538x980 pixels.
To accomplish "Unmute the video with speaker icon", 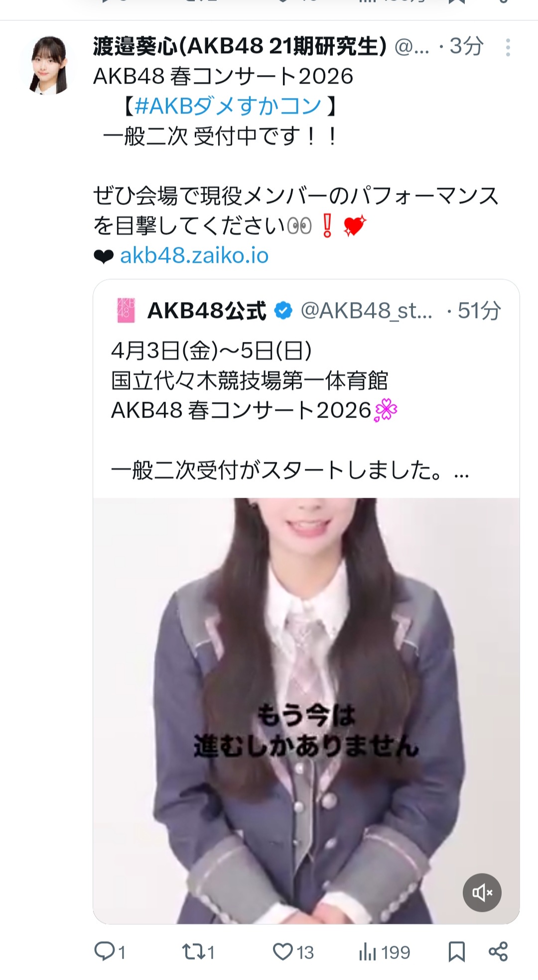I will [x=482, y=892].
